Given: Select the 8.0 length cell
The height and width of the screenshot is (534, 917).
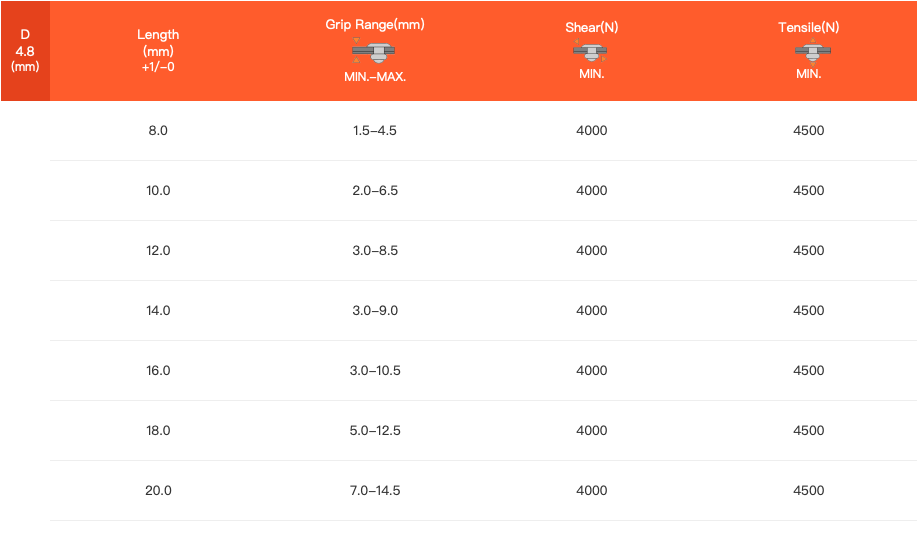Looking at the screenshot, I should (158, 130).
